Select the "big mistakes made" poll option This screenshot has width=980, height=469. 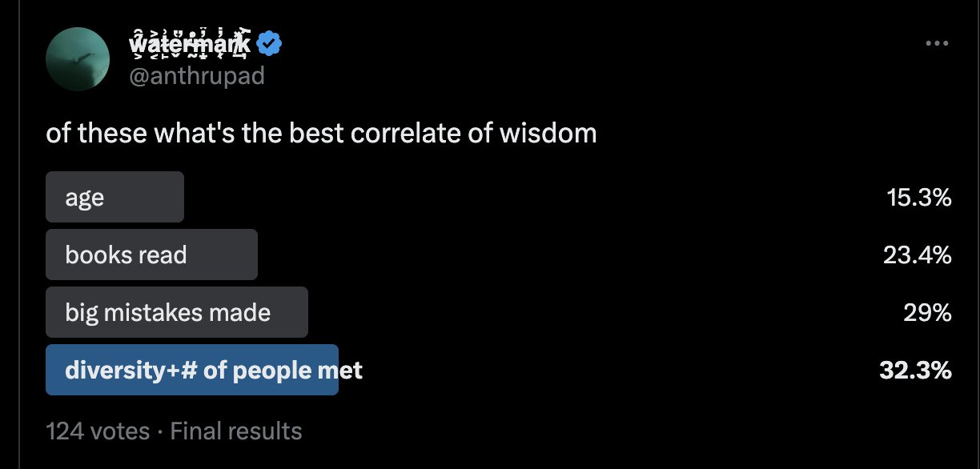pos(167,312)
